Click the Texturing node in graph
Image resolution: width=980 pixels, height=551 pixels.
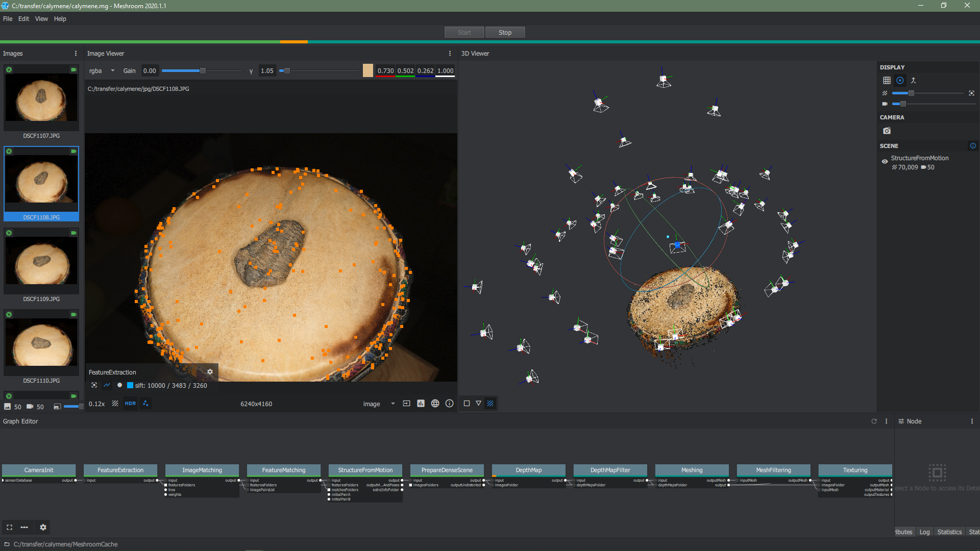click(x=855, y=470)
